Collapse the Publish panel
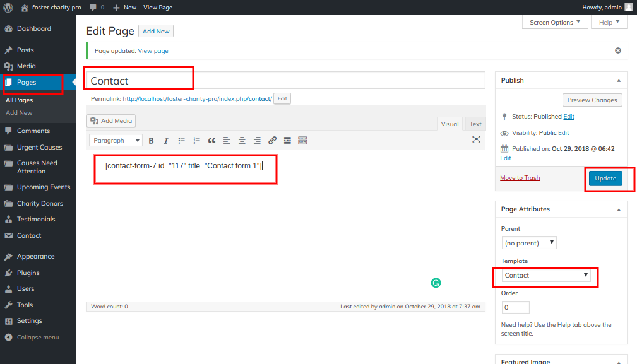The width and height of the screenshot is (637, 364). coord(619,80)
